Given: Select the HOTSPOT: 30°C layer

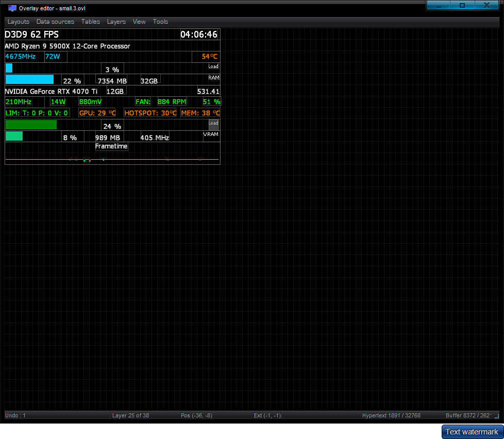Looking at the screenshot, I should click(150, 113).
